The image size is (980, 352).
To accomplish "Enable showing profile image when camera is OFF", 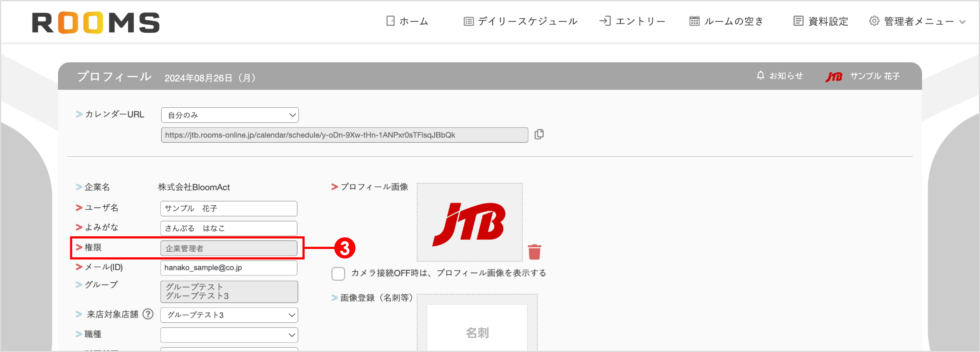I will click(338, 274).
